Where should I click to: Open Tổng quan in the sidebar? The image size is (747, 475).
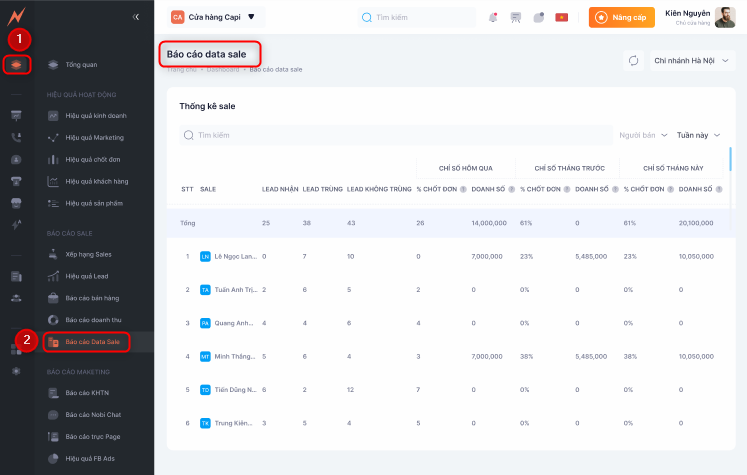pos(81,65)
